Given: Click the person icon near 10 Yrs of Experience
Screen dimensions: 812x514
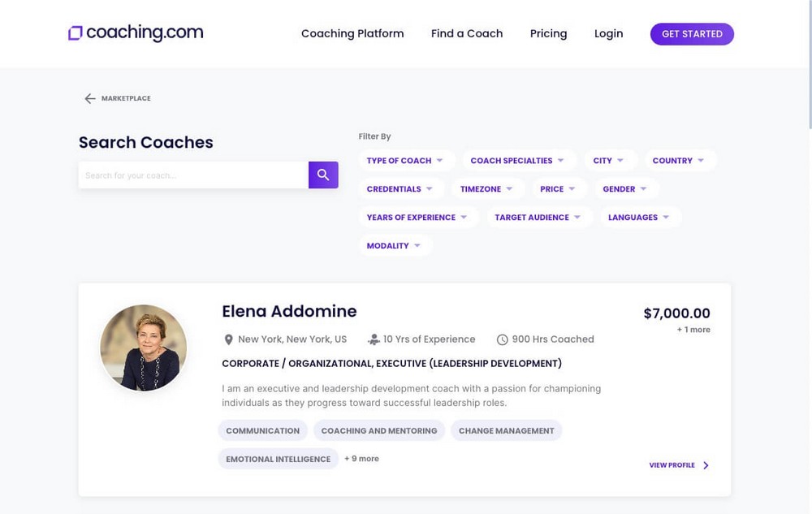Looking at the screenshot, I should [x=374, y=339].
